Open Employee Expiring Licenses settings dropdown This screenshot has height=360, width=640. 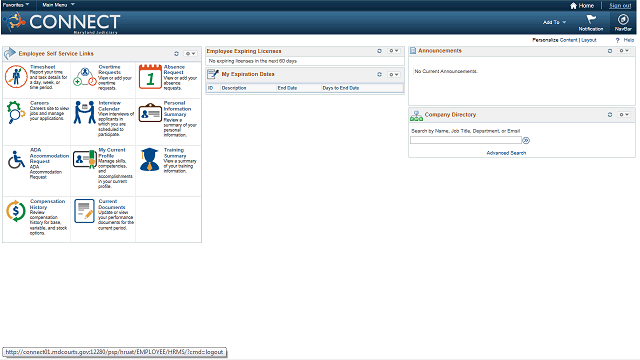point(393,51)
